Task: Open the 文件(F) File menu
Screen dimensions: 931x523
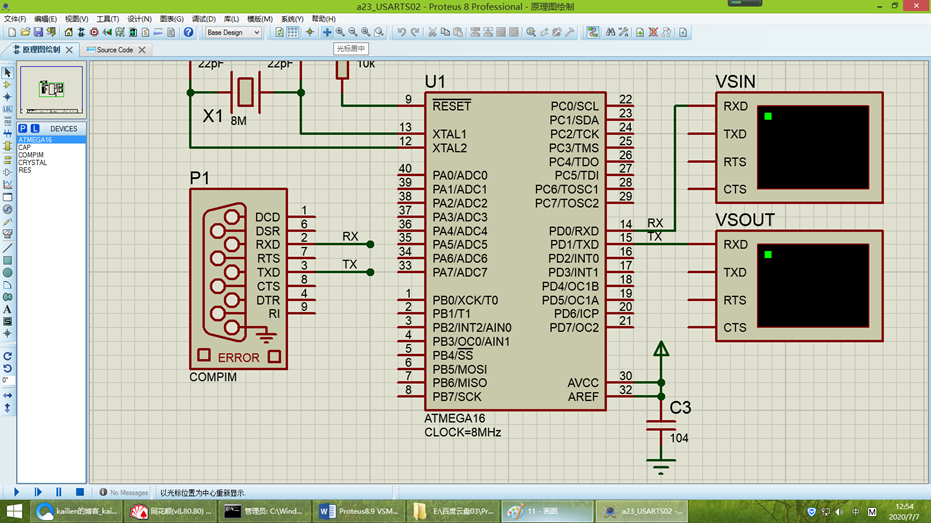Action: pyautogui.click(x=15, y=19)
